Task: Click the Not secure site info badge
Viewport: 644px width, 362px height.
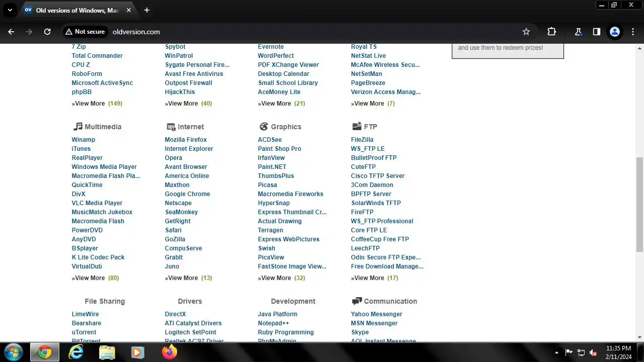Action: tap(85, 32)
